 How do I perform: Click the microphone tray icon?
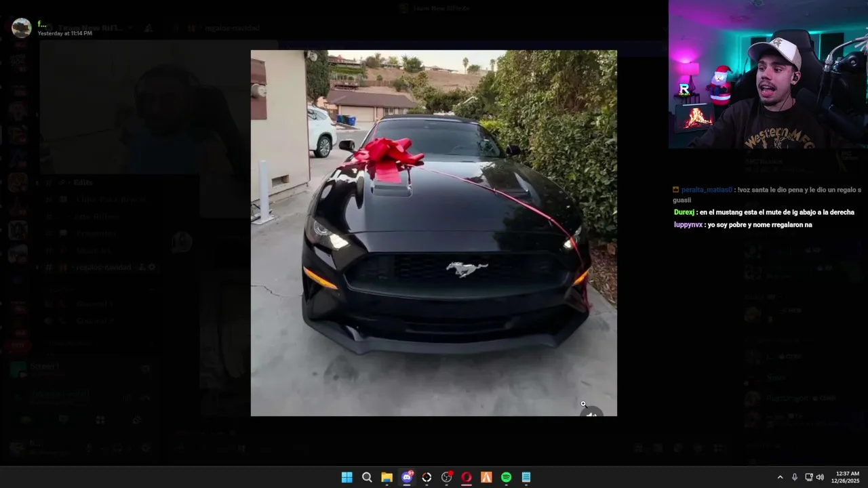(794, 477)
